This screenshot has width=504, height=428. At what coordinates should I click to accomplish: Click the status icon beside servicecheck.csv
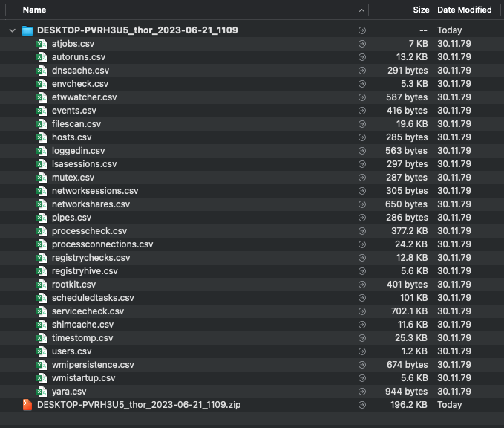coord(361,311)
